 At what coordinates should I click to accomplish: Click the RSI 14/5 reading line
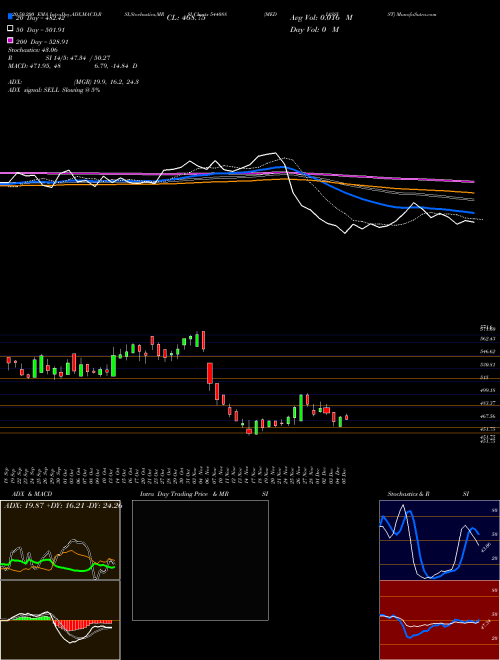[x=59, y=58]
